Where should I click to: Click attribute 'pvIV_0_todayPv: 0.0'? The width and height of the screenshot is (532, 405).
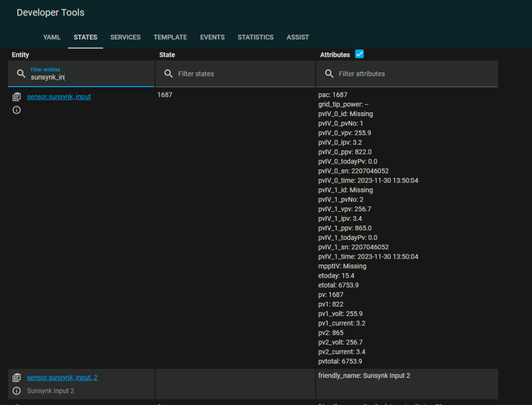[348, 162]
